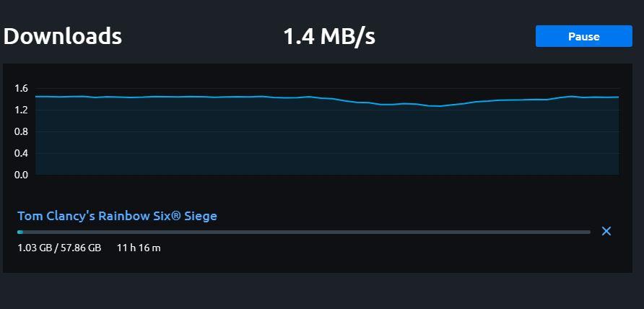Click the unfilled part of the progress bar
Image resolution: width=644 pixels, height=309 pixels.
(x=303, y=232)
